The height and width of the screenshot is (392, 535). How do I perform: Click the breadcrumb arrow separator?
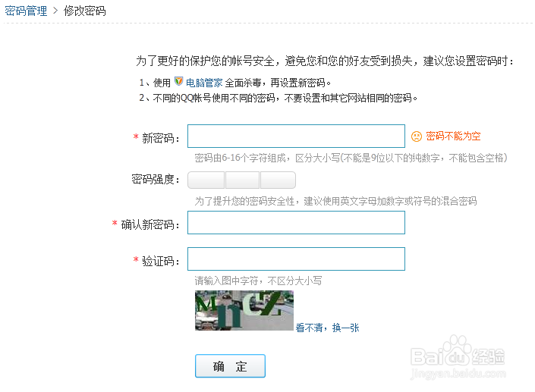55,11
